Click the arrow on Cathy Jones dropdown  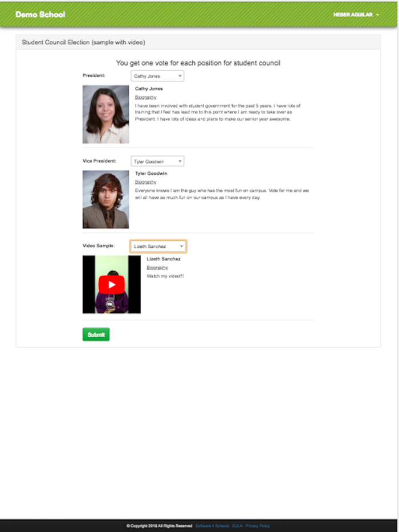[x=180, y=76]
